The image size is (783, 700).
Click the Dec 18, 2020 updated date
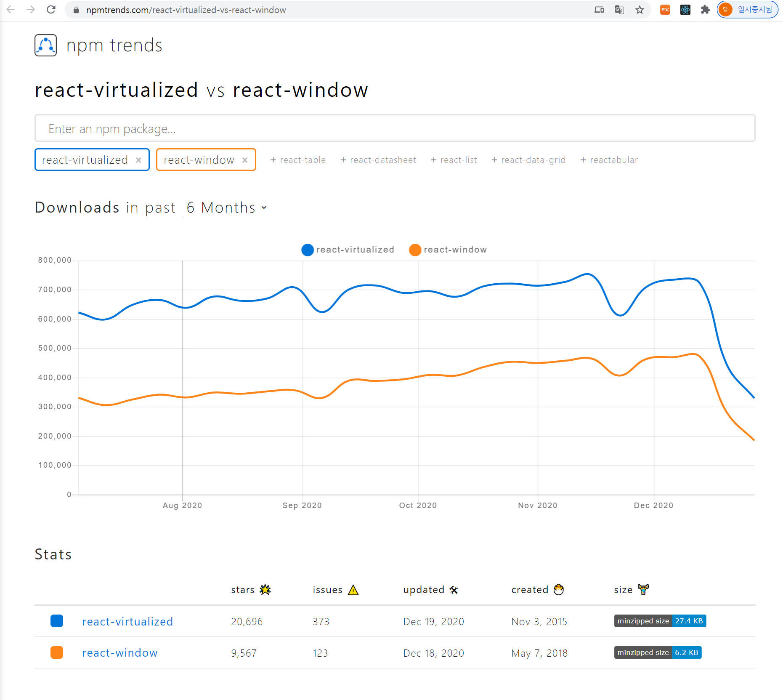[x=434, y=653]
